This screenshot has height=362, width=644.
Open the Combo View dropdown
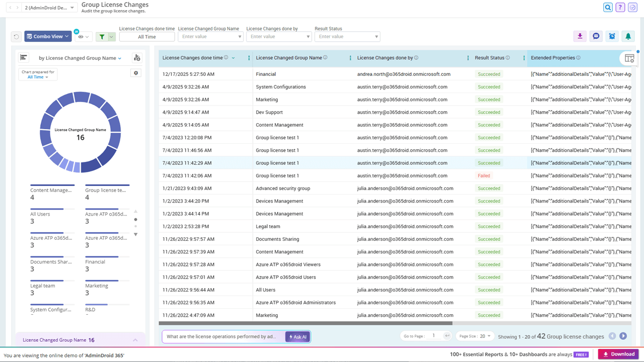tap(48, 36)
